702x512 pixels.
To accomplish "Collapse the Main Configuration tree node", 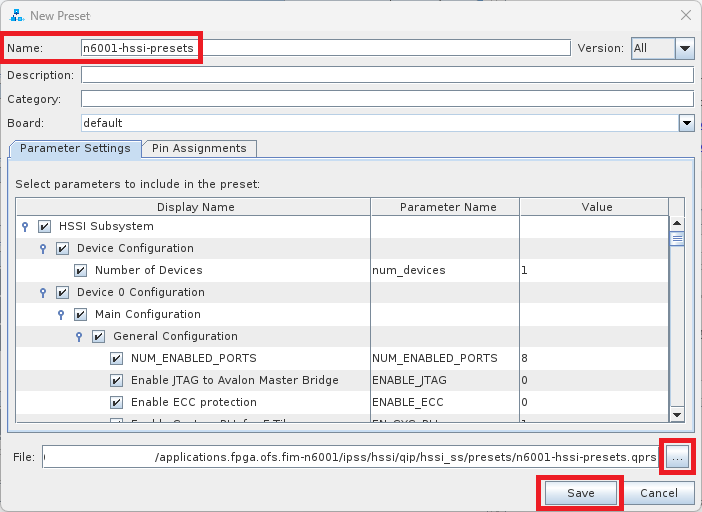I will click(x=61, y=314).
